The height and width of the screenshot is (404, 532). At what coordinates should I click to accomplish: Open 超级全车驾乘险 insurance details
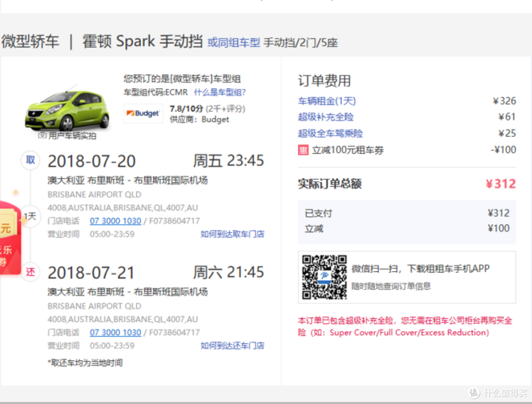tap(330, 133)
